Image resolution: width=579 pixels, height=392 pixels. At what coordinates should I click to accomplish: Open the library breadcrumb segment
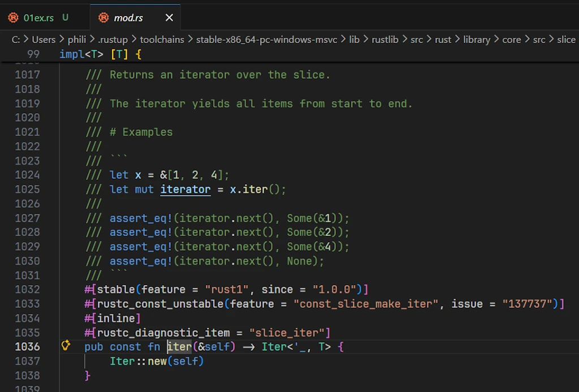click(x=476, y=40)
